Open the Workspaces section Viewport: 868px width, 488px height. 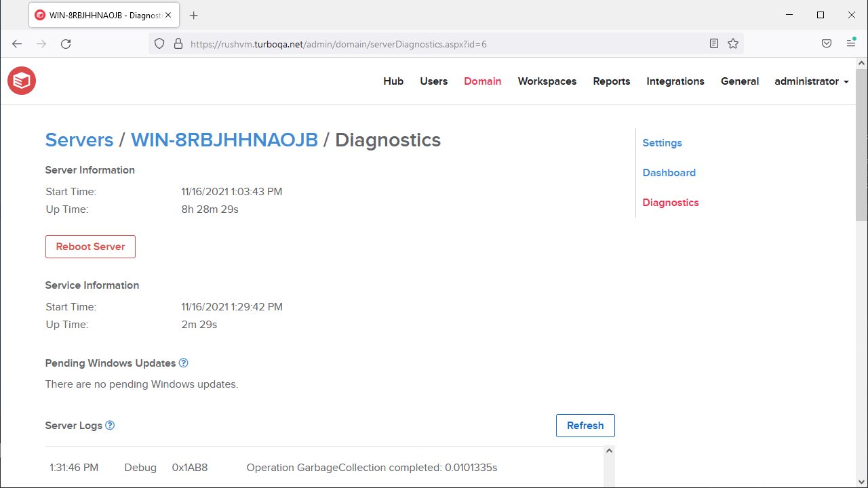click(x=547, y=81)
